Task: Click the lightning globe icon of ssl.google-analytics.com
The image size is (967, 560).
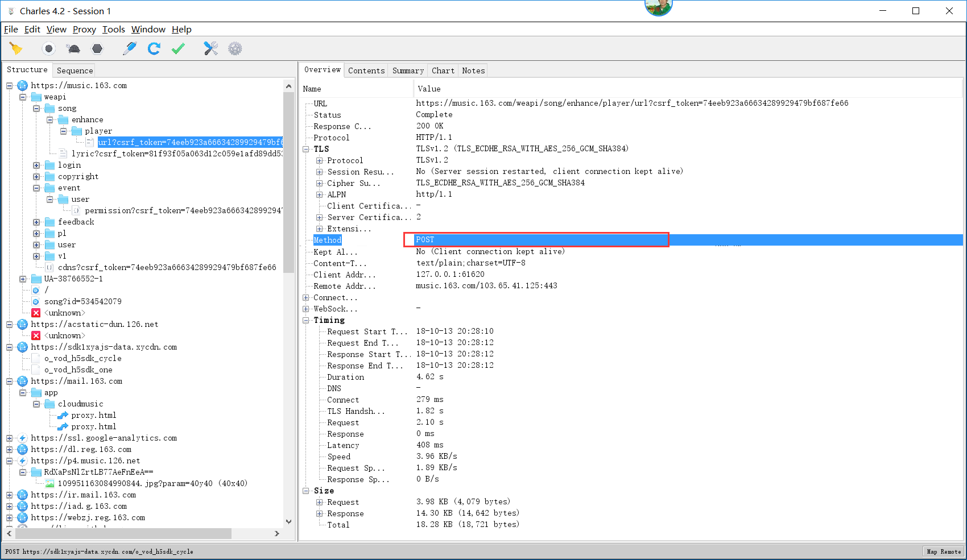Action: [x=22, y=438]
